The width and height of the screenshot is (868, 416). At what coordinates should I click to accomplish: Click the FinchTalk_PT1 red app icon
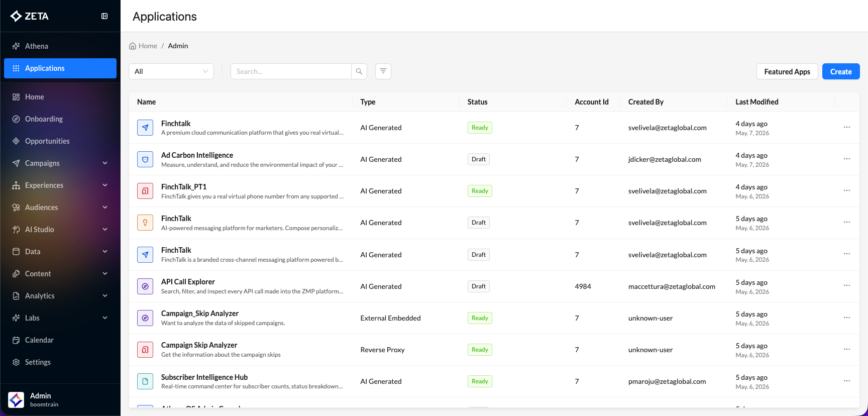click(x=145, y=191)
